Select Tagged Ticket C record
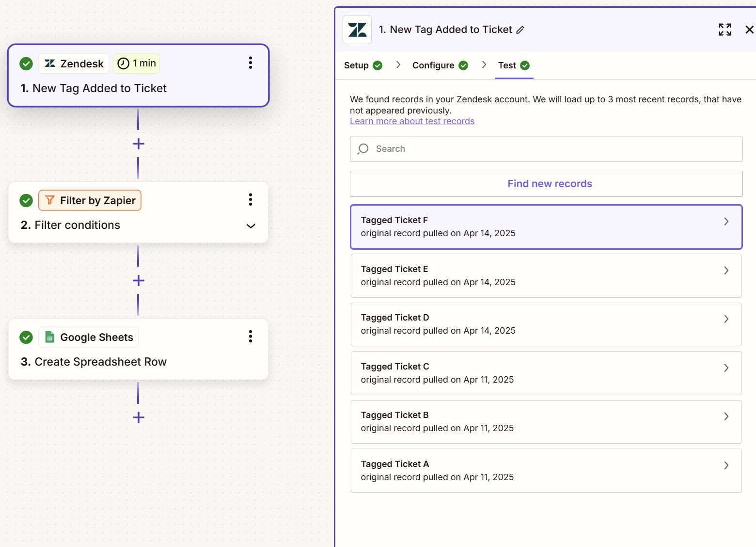This screenshot has height=547, width=756. (546, 373)
